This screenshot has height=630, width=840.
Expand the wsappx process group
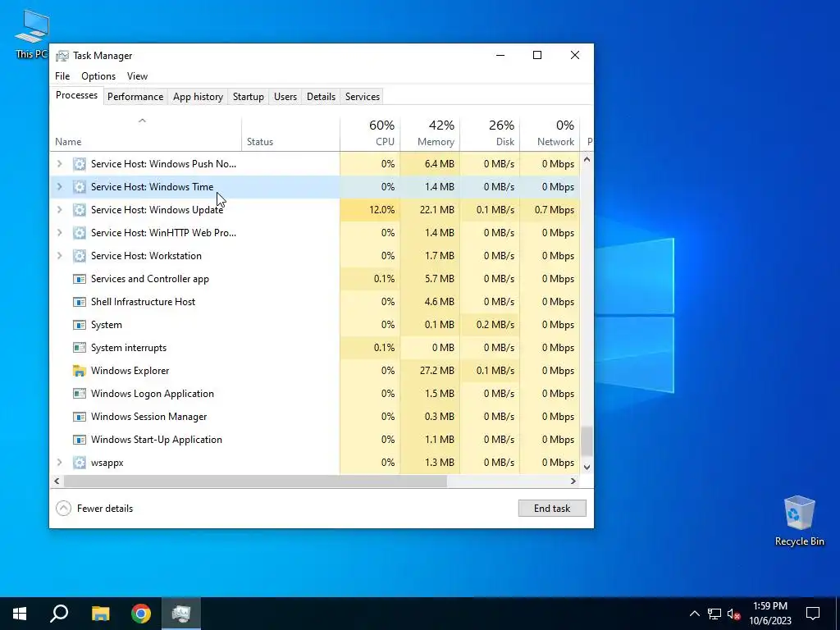coord(59,463)
